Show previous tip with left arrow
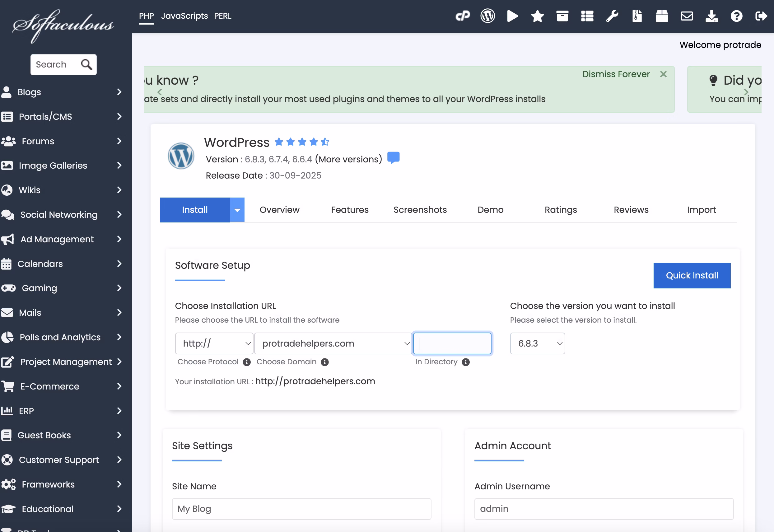Viewport: 774px width, 532px height. coord(160,92)
